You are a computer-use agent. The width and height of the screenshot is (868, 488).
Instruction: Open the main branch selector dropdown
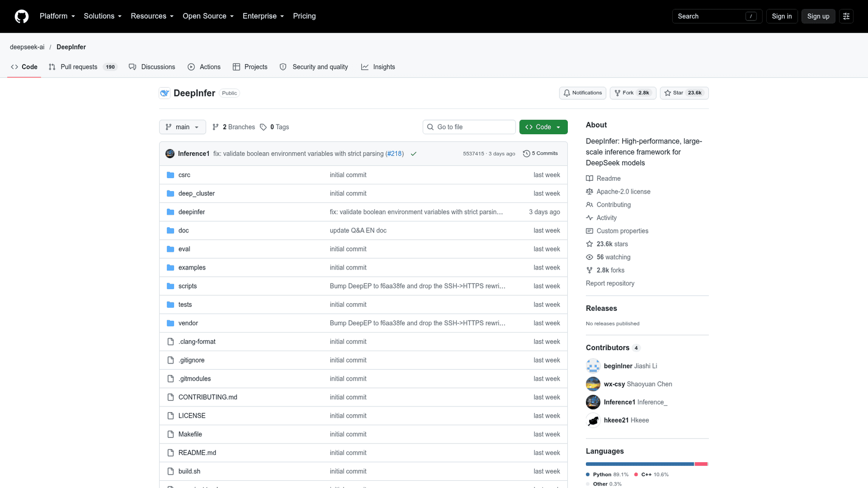(182, 127)
